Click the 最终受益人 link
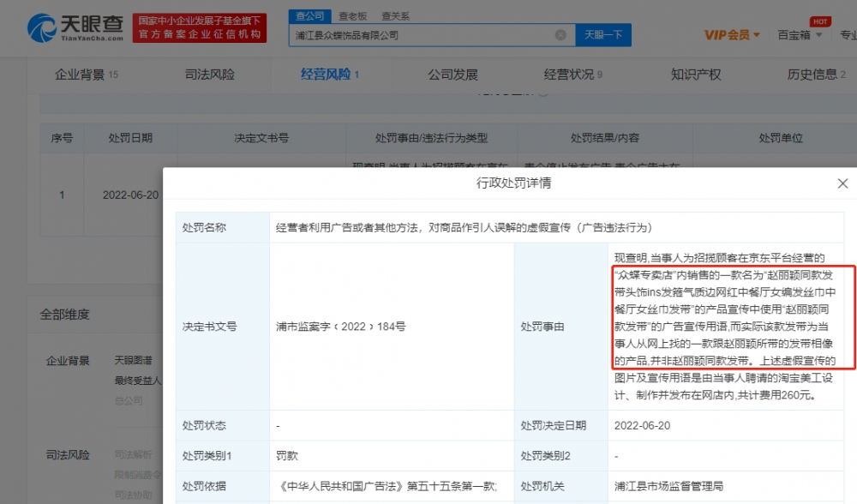857x504 pixels. (x=137, y=380)
